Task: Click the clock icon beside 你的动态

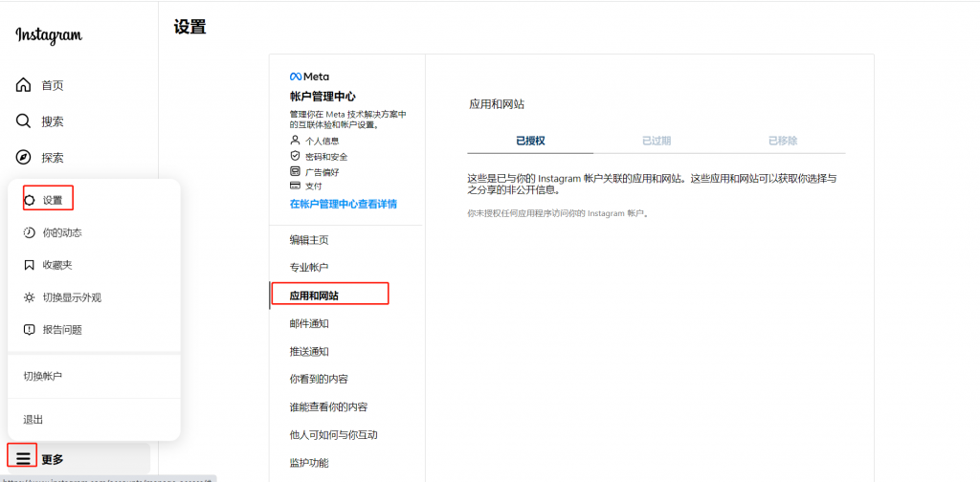Action: point(30,233)
